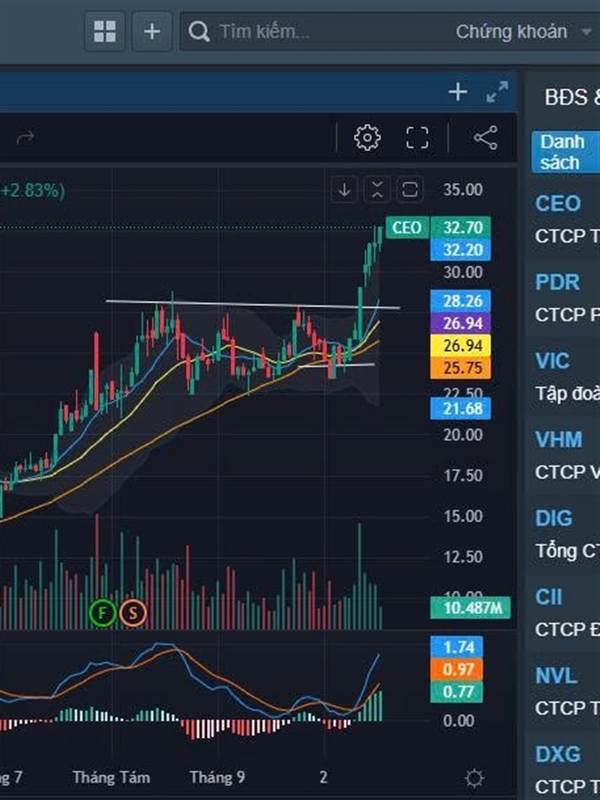Move indicator pane down with arrow icon
Image resolution: width=600 pixels, height=800 pixels.
(x=344, y=190)
